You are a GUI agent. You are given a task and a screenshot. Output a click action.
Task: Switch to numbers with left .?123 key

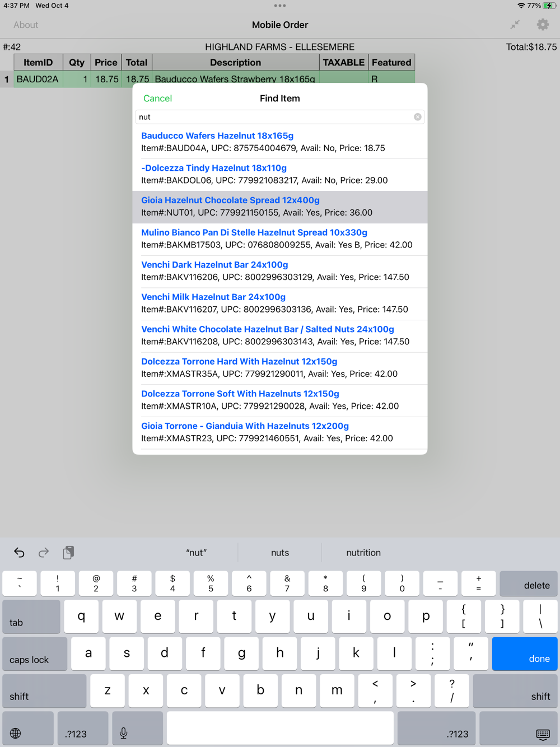[x=83, y=729]
